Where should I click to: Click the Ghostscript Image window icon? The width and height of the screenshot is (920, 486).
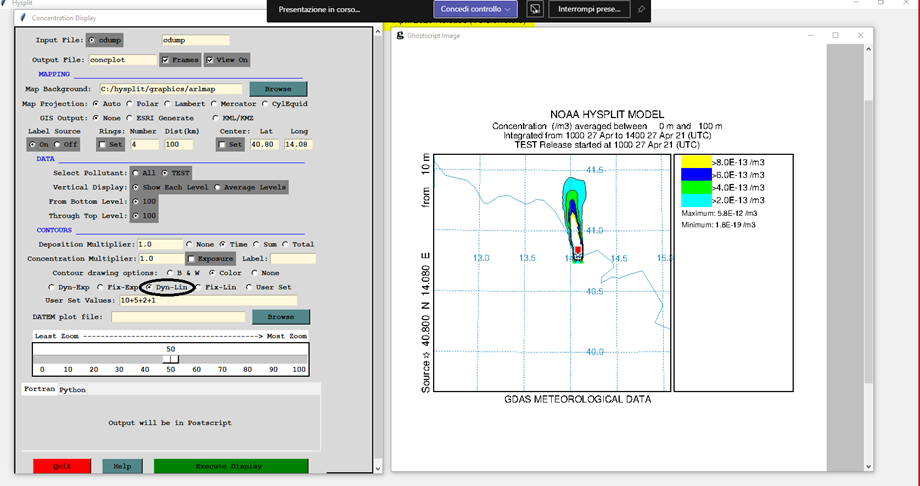tap(401, 35)
